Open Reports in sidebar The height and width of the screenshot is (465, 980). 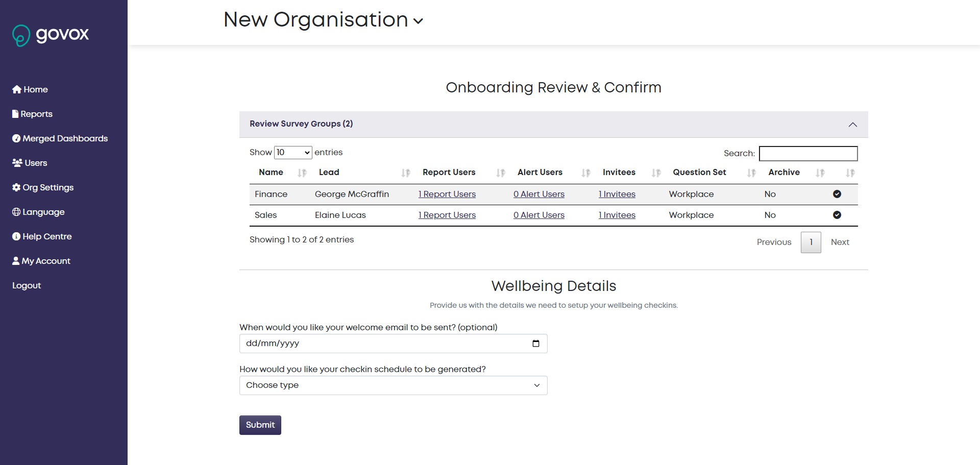pyautogui.click(x=33, y=114)
